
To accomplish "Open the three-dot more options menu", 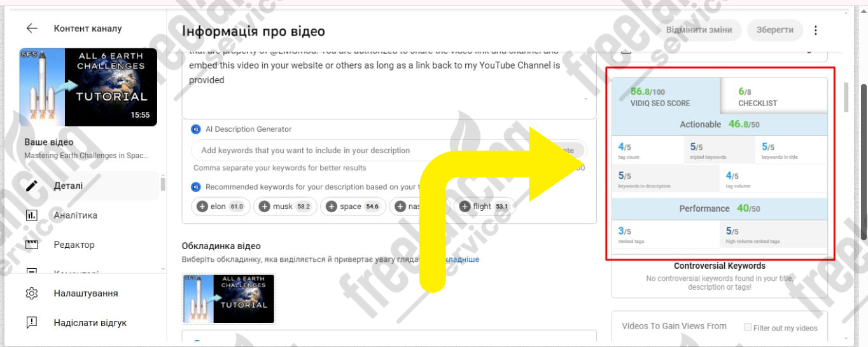I will pos(816,30).
